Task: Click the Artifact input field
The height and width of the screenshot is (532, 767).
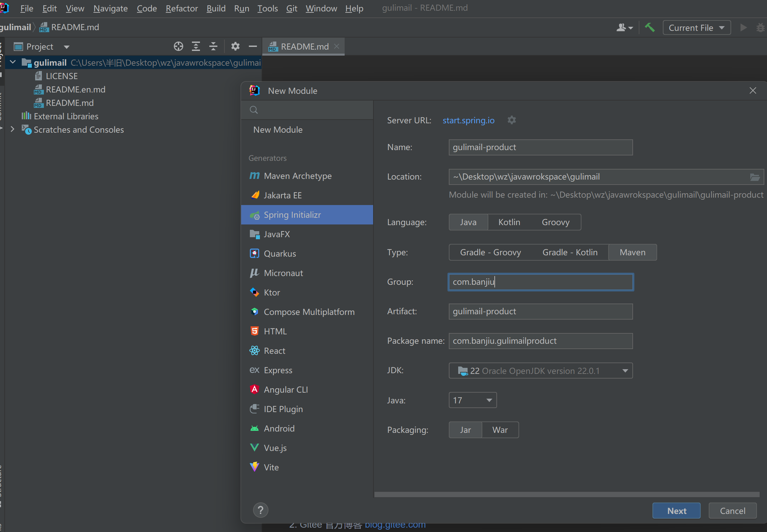Action: tap(540, 312)
